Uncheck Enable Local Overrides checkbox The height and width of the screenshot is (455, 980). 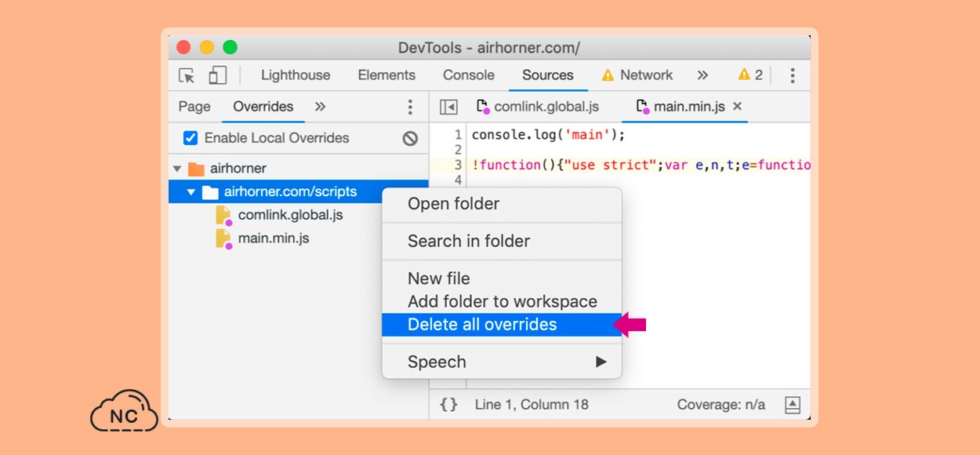(191, 138)
